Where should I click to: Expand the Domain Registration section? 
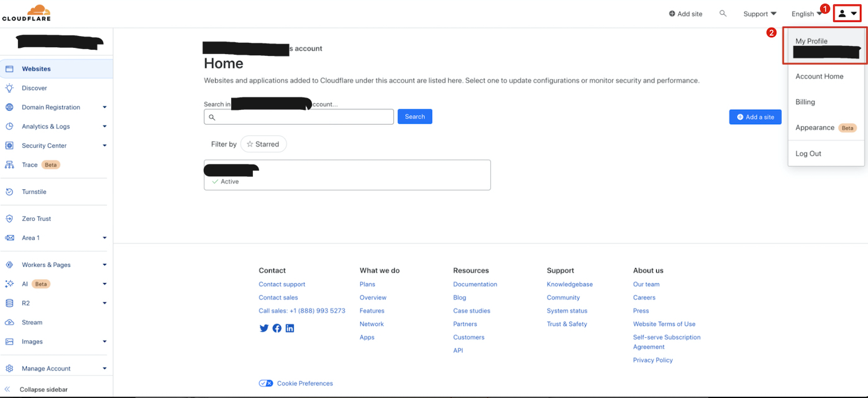(104, 107)
